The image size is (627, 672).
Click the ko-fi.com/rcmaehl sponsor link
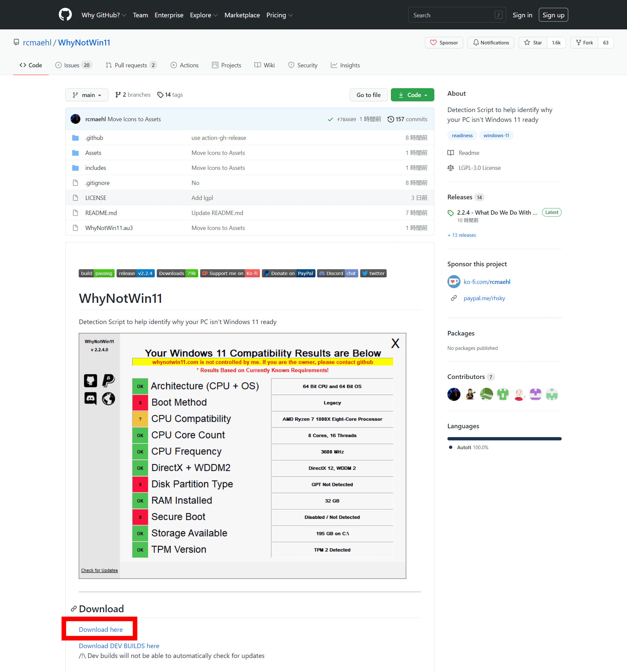[487, 282]
